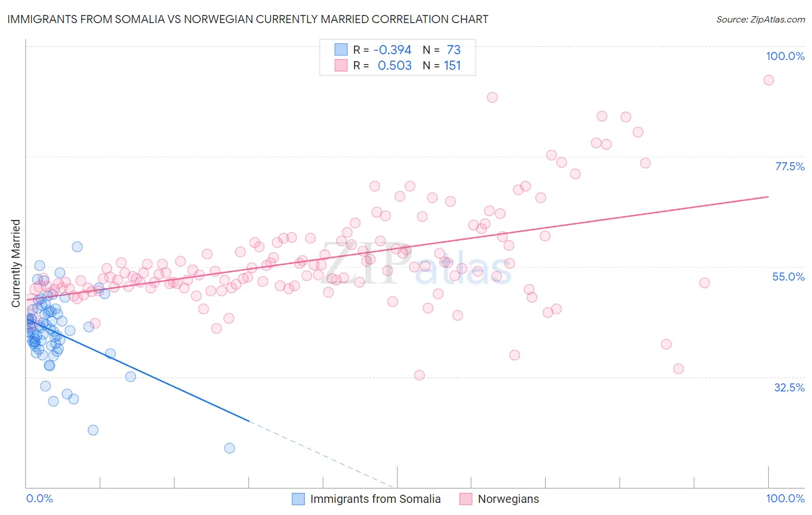This screenshot has width=812, height=515.
Task: Click the 55.0% y-axis tick label
Action: point(788,277)
